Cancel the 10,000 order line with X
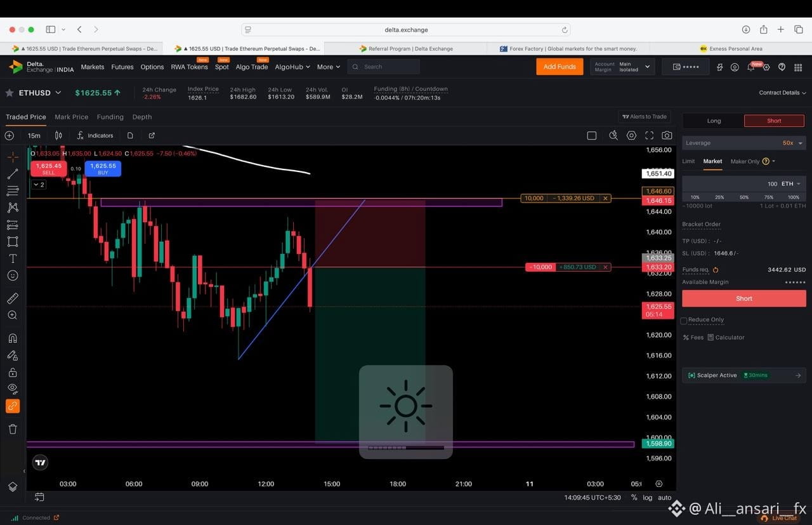Screen dimensions: 812x525 tap(605, 198)
